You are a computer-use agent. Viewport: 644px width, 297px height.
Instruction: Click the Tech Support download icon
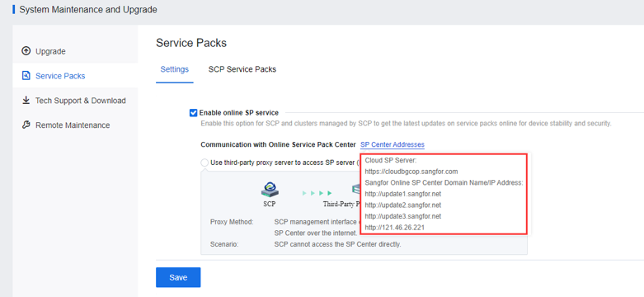click(26, 100)
